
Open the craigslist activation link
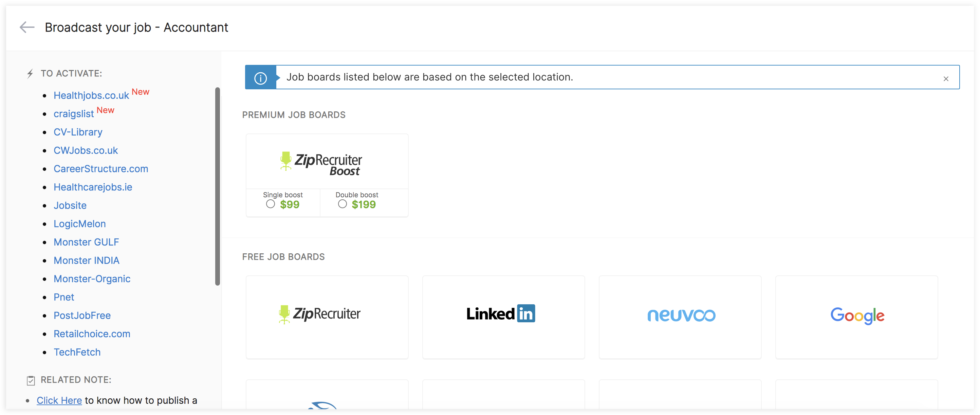(x=74, y=114)
